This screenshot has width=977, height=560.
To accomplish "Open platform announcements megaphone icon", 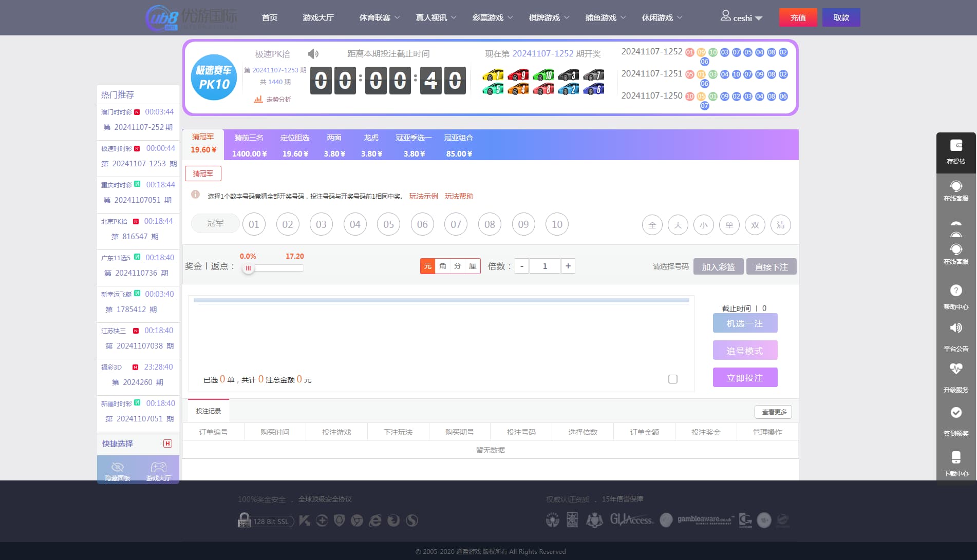I will tap(955, 328).
